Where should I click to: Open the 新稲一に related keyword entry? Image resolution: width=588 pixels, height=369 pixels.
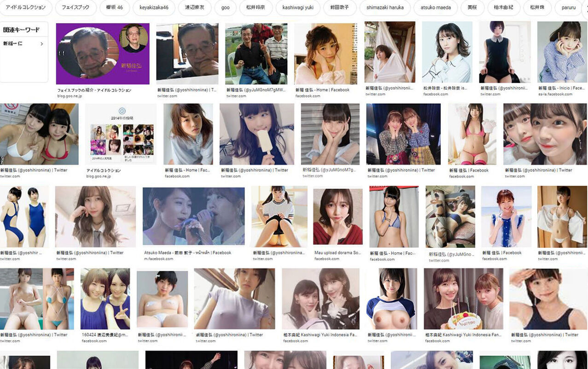click(x=24, y=44)
